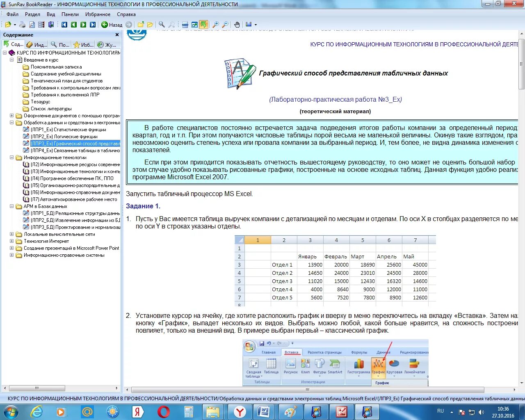Open (Л4) Програмное обеспечение ПК

(x=72, y=178)
